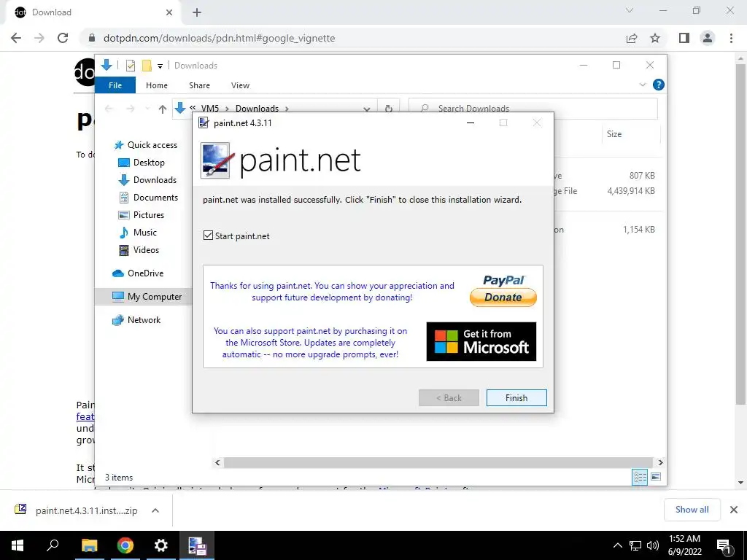The height and width of the screenshot is (560, 747).
Task: Close the Chrome downloads bar
Action: coord(734,510)
